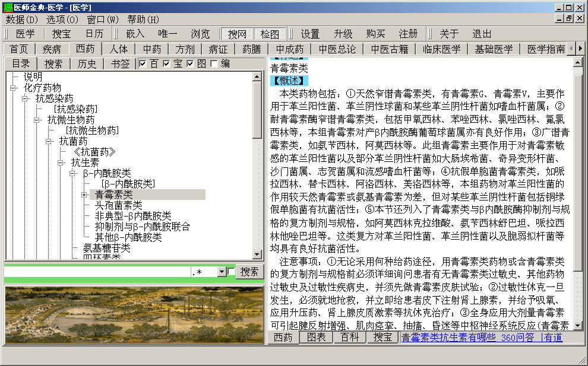
Task: Collapse the β-内酰胺类 tree branch
Action: point(72,173)
